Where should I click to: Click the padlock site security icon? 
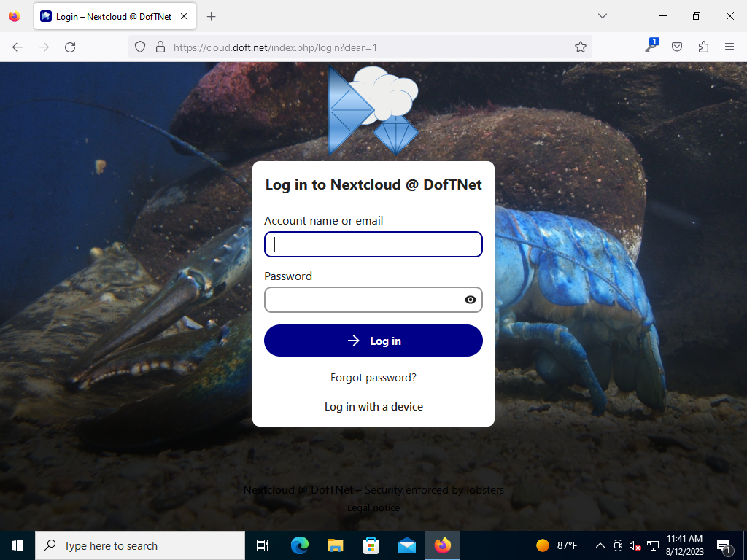[x=160, y=47]
